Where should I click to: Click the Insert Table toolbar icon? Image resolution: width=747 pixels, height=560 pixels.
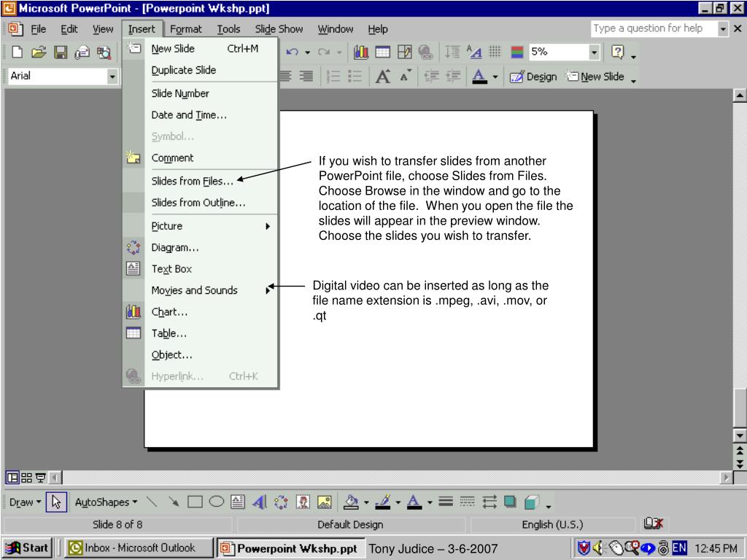[x=382, y=52]
